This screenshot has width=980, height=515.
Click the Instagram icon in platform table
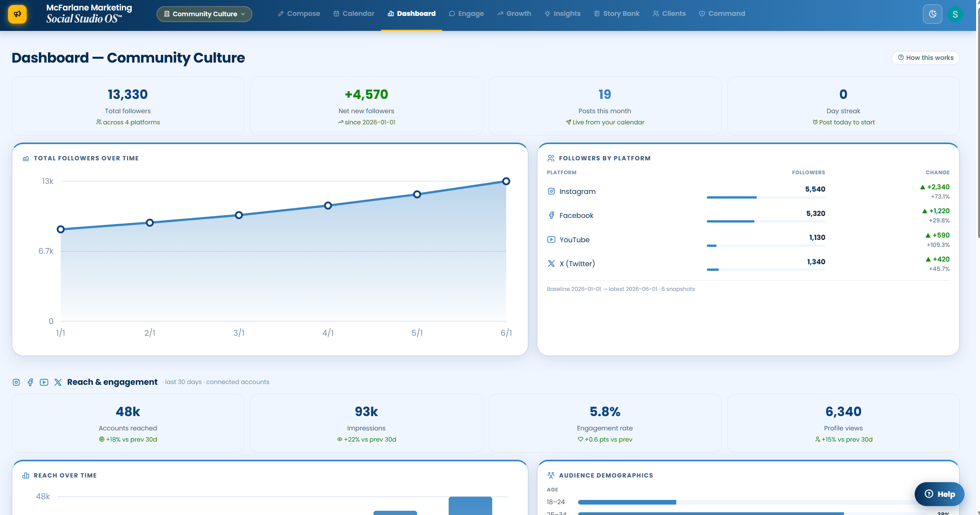(x=551, y=191)
